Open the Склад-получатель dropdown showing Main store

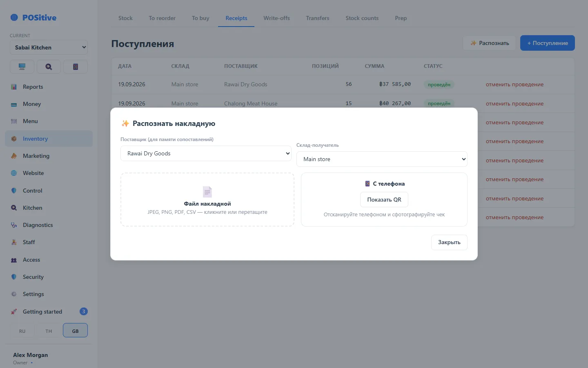click(x=382, y=159)
